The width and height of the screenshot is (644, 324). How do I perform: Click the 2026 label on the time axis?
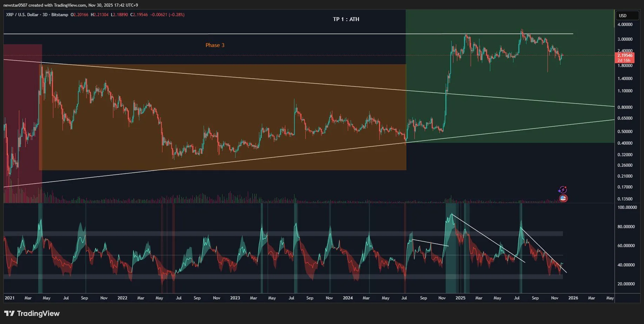(x=573, y=298)
